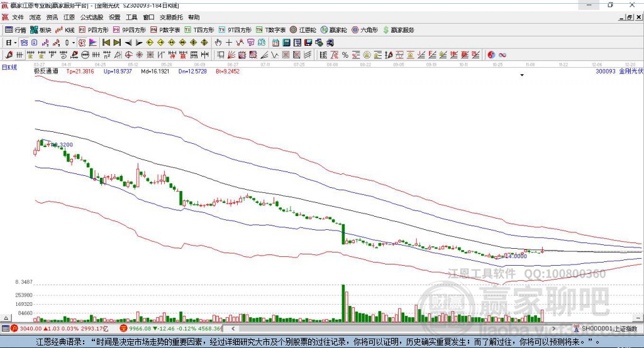
Task: Open the 文件 menu
Action: click(x=18, y=17)
